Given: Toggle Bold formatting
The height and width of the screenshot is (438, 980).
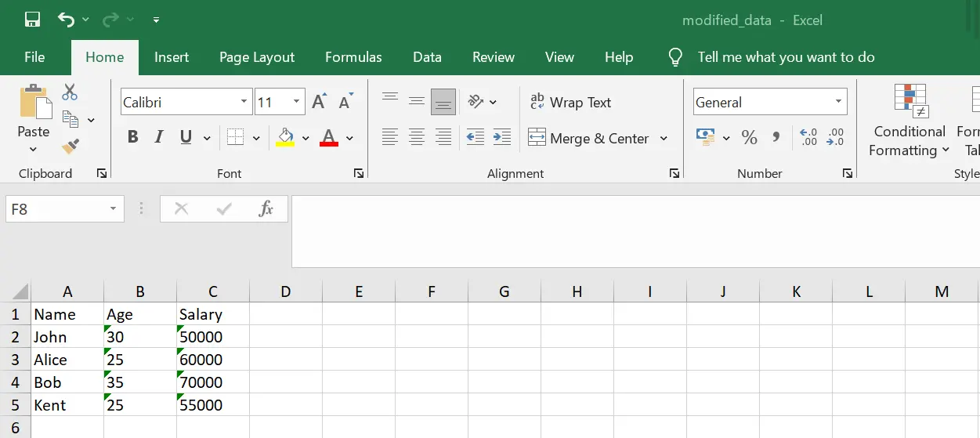Looking at the screenshot, I should tap(132, 138).
